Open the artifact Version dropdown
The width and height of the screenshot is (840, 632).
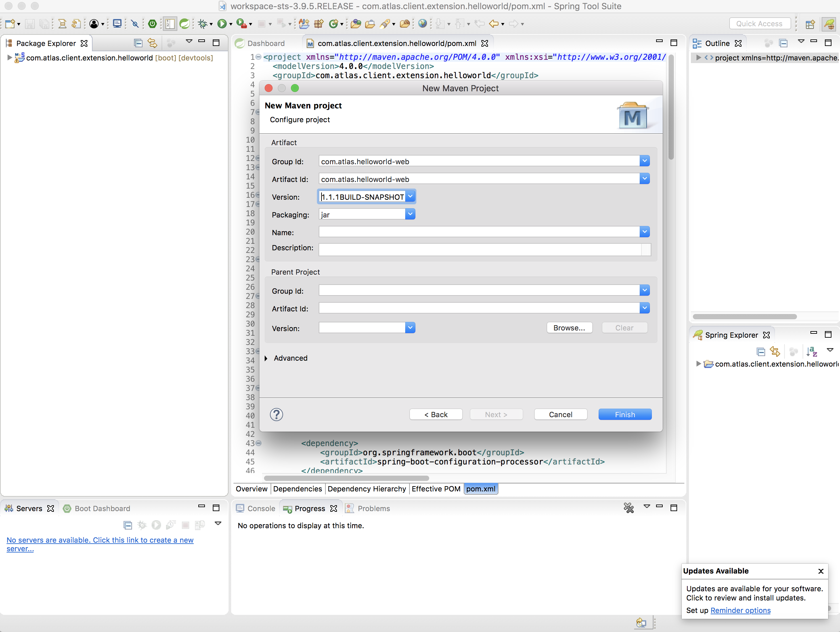tap(410, 196)
